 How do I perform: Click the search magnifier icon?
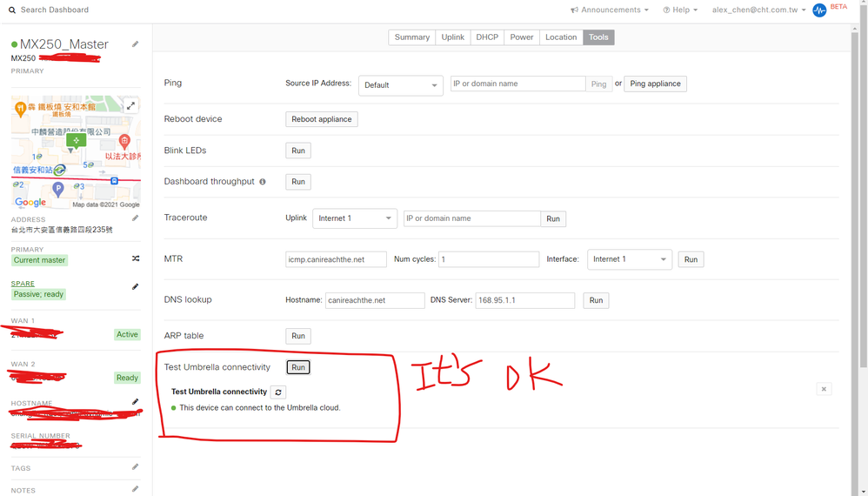pos(12,10)
